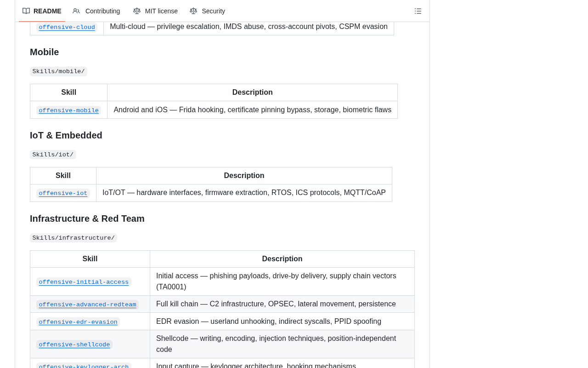Click the IoT/OT hardware interfaces description

[244, 193]
